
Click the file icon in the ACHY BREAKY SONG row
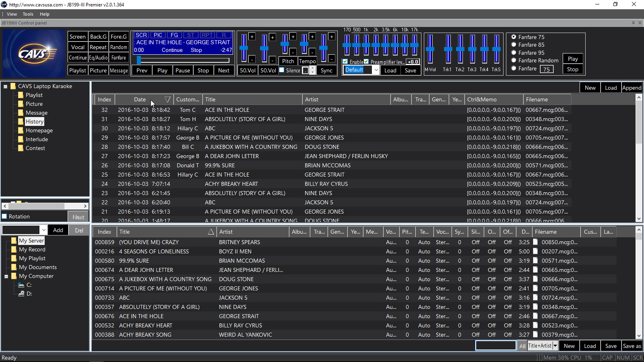pyautogui.click(x=536, y=334)
